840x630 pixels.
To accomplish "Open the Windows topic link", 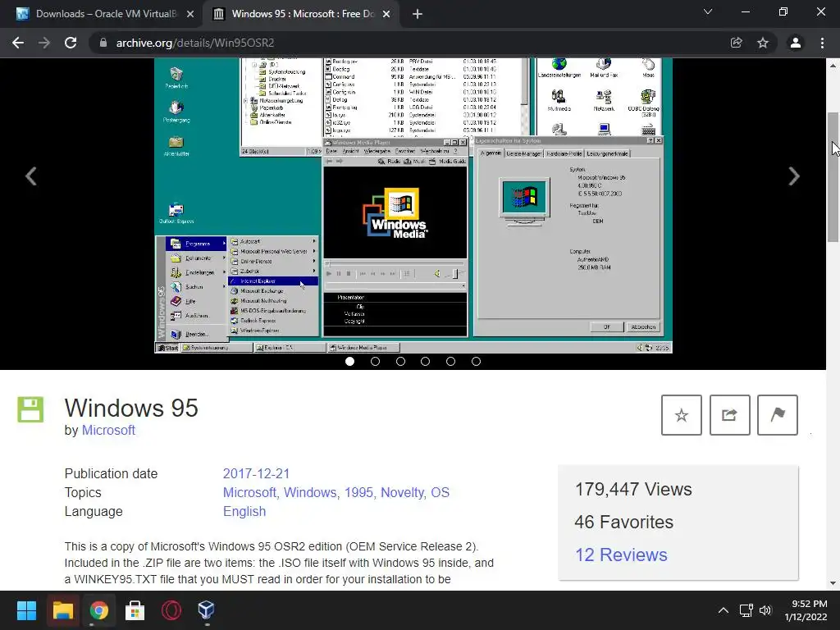I will click(x=310, y=492).
